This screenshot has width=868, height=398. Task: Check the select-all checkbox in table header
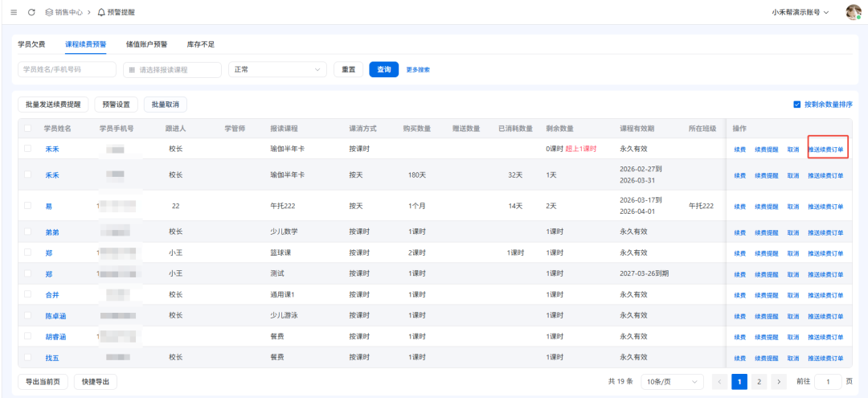(x=28, y=129)
